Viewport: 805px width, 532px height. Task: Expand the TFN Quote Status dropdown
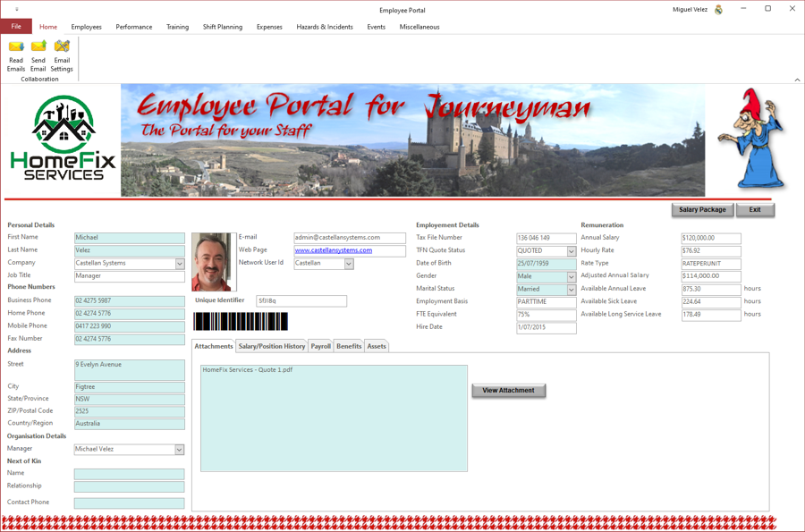(x=571, y=251)
